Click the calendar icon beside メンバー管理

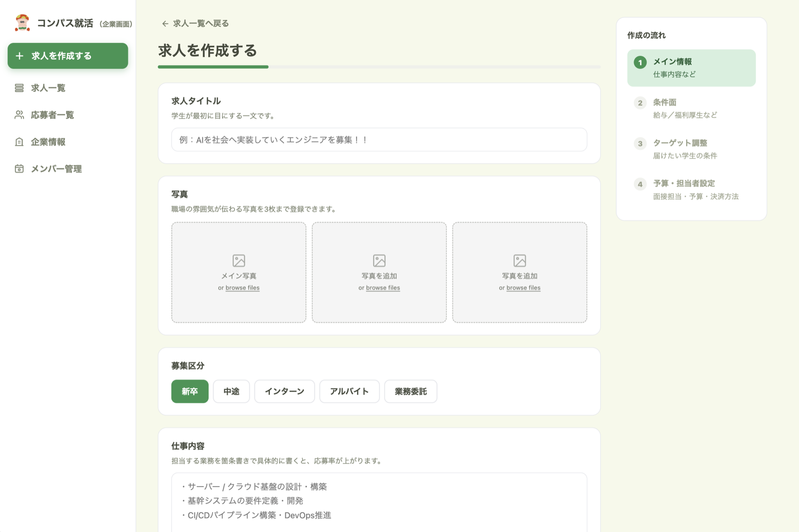coord(19,169)
